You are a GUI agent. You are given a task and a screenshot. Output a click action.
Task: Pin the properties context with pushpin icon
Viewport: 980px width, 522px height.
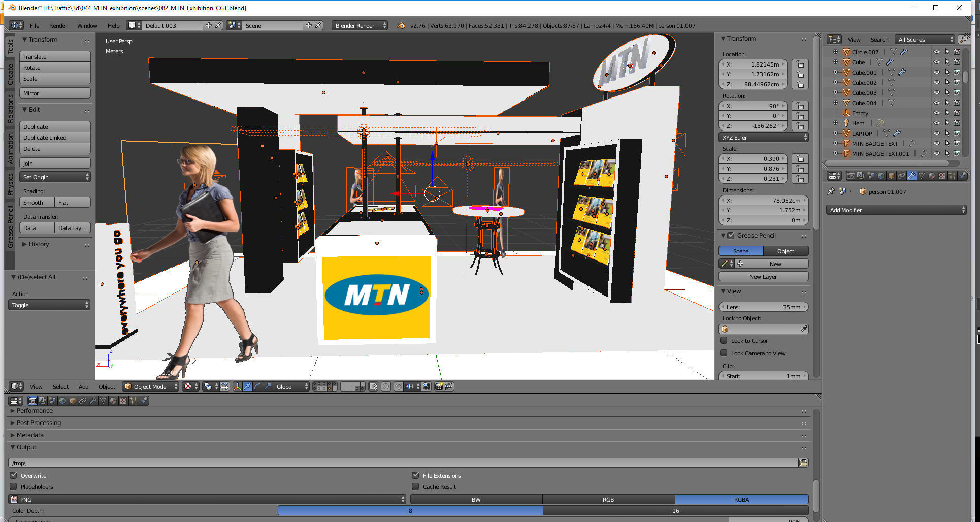[831, 191]
